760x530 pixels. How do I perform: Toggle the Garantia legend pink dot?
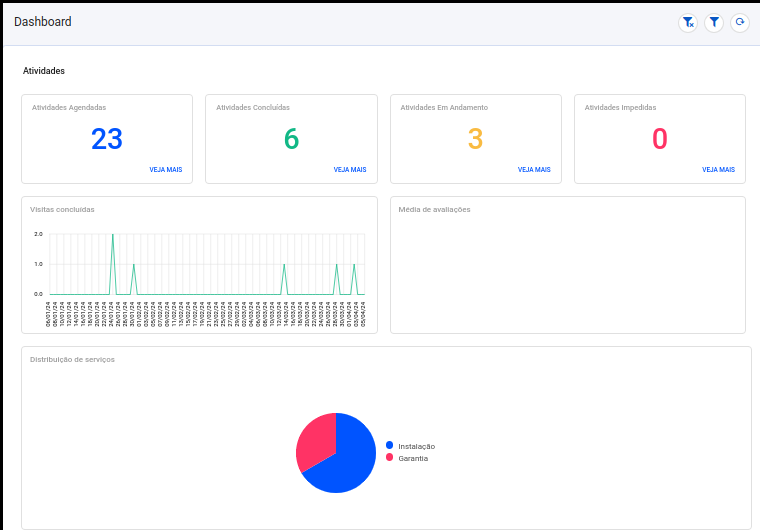tap(389, 457)
